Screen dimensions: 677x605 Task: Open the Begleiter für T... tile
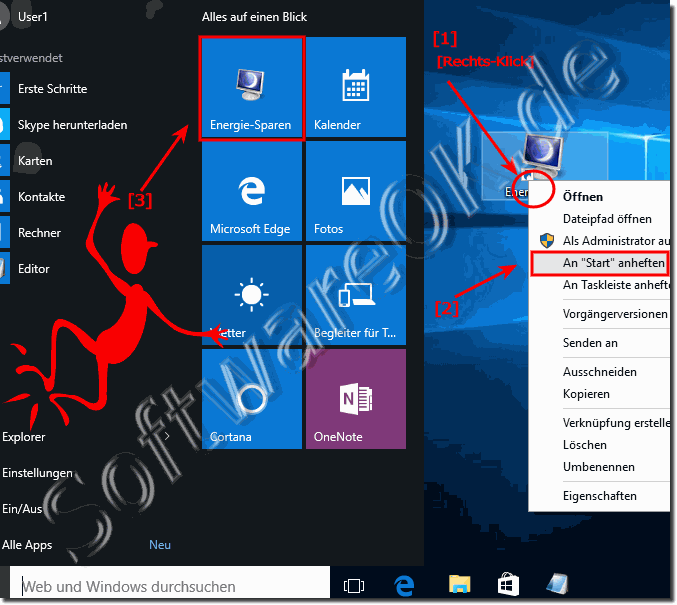pyautogui.click(x=356, y=295)
